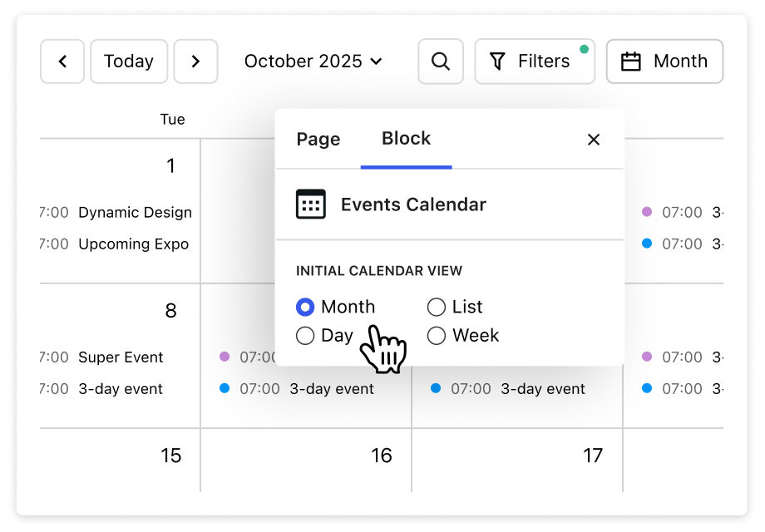Choose the List initial view
This screenshot has height=532, width=765.
437,308
